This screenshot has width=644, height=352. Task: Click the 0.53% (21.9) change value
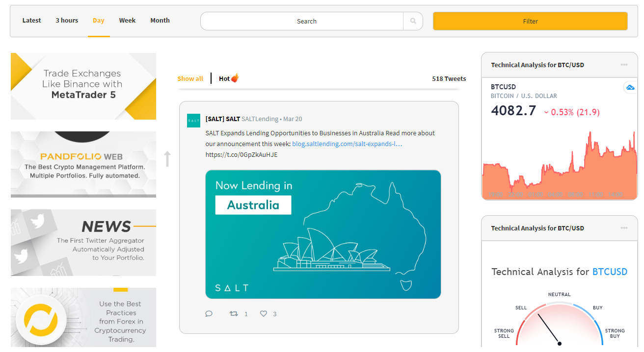coord(572,112)
